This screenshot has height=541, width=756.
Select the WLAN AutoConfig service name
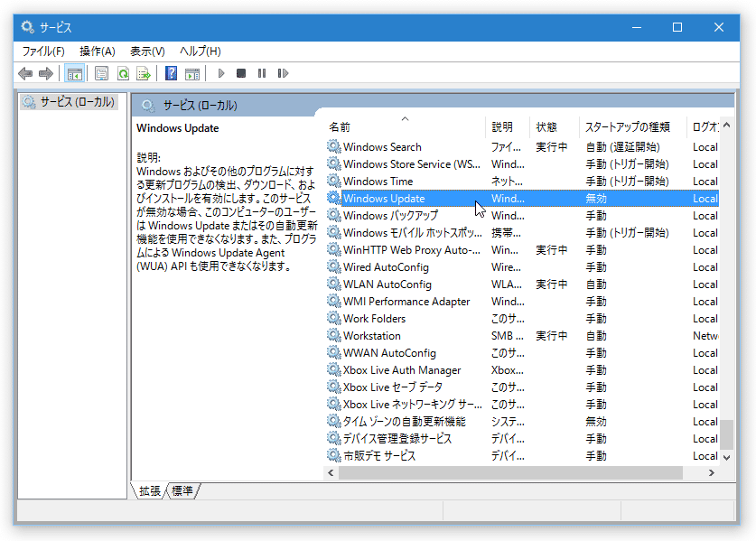pos(387,284)
